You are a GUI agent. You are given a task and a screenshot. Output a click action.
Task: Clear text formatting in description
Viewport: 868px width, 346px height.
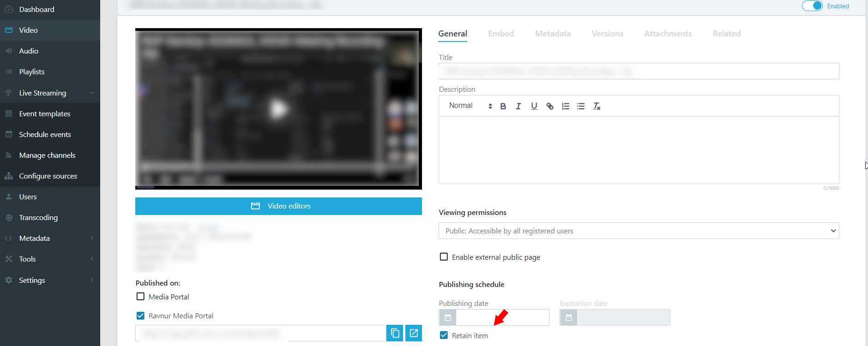[x=597, y=106]
